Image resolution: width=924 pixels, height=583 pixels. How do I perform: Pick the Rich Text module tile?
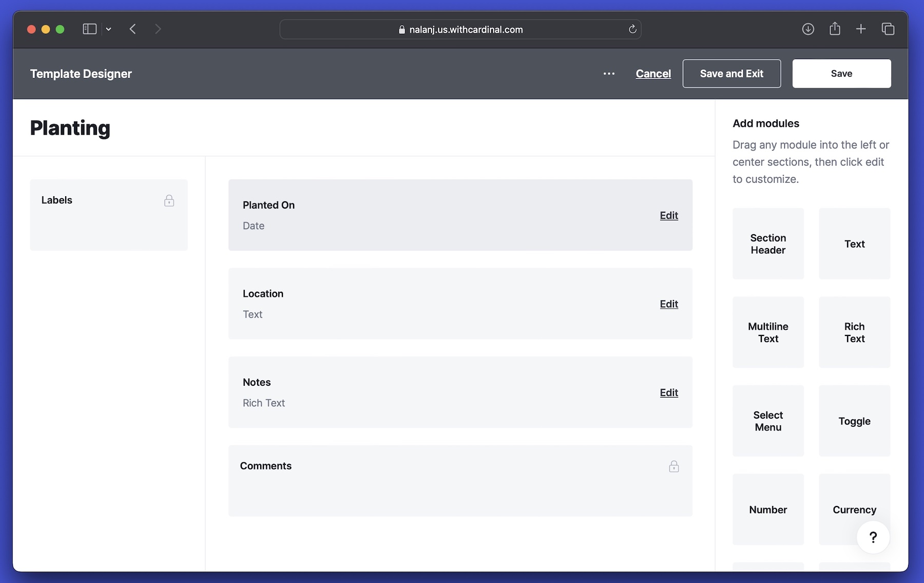point(855,332)
